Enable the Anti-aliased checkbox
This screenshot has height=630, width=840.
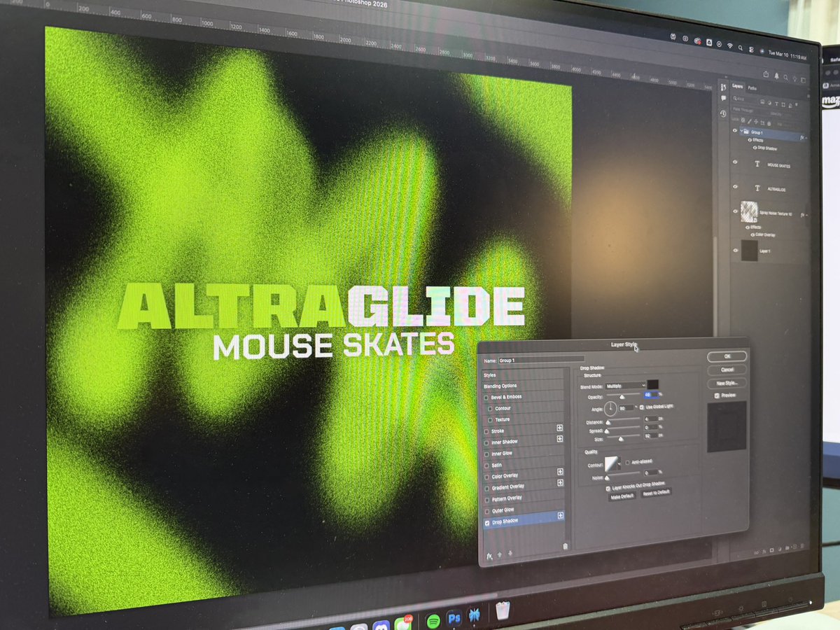pyautogui.click(x=627, y=462)
